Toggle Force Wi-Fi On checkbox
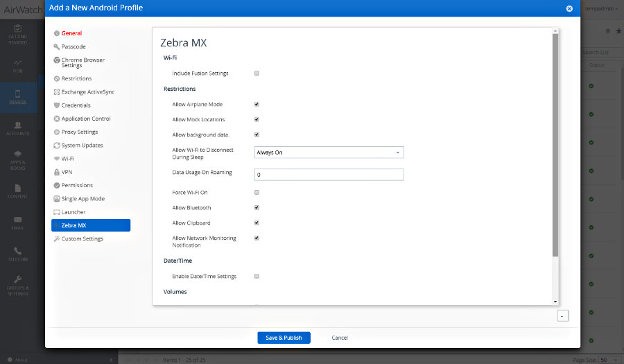 click(257, 192)
